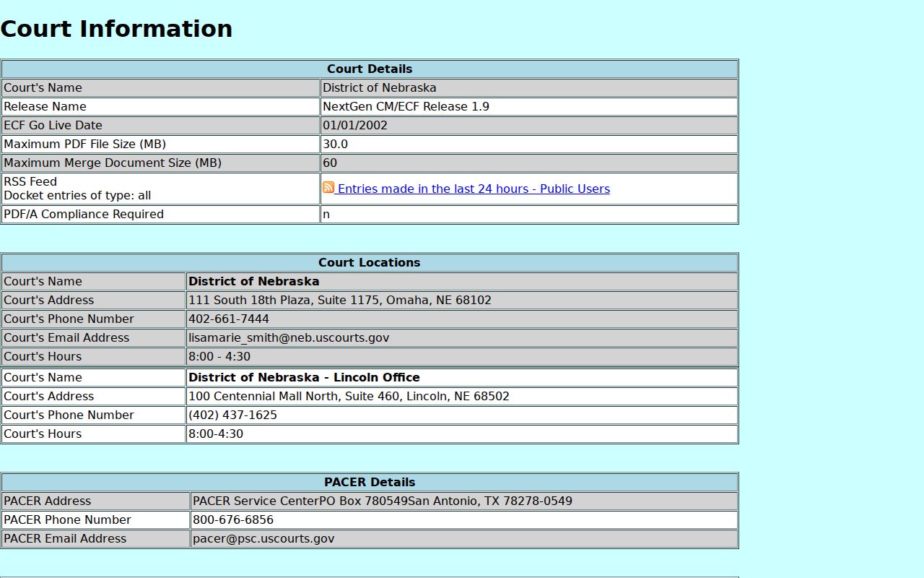Select the maximum PDF file size value '30.0'

click(x=335, y=144)
